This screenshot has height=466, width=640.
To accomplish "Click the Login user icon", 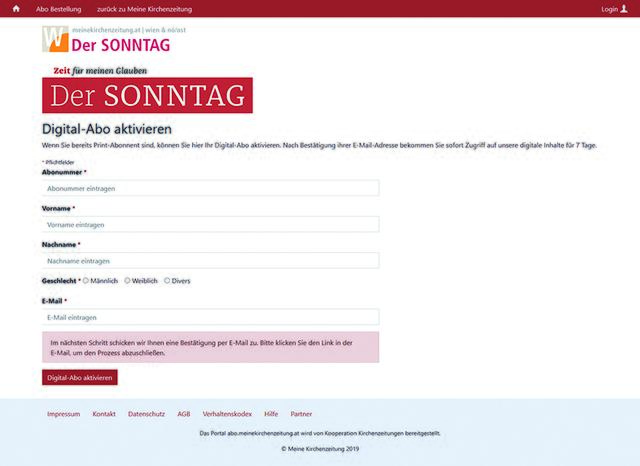I will pyautogui.click(x=625, y=9).
